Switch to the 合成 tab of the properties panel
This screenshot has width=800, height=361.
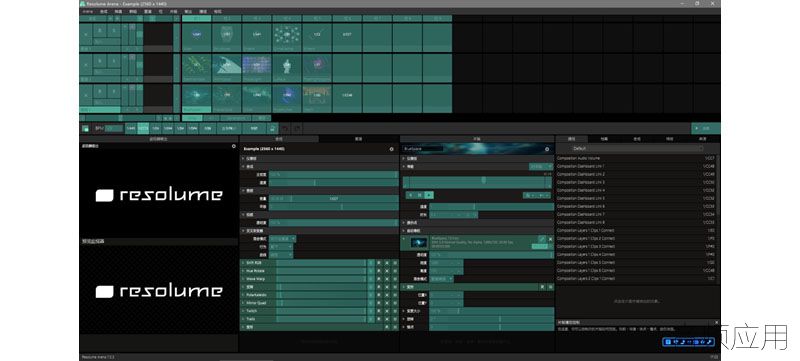pos(279,139)
